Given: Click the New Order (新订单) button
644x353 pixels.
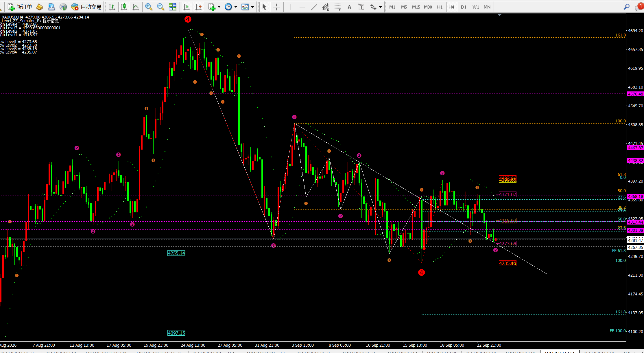Looking at the screenshot, I should pos(20,7).
